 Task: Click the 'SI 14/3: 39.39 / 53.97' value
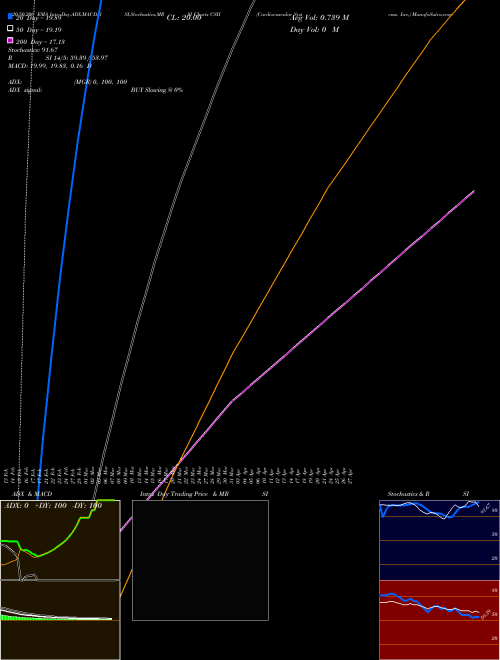(x=77, y=58)
